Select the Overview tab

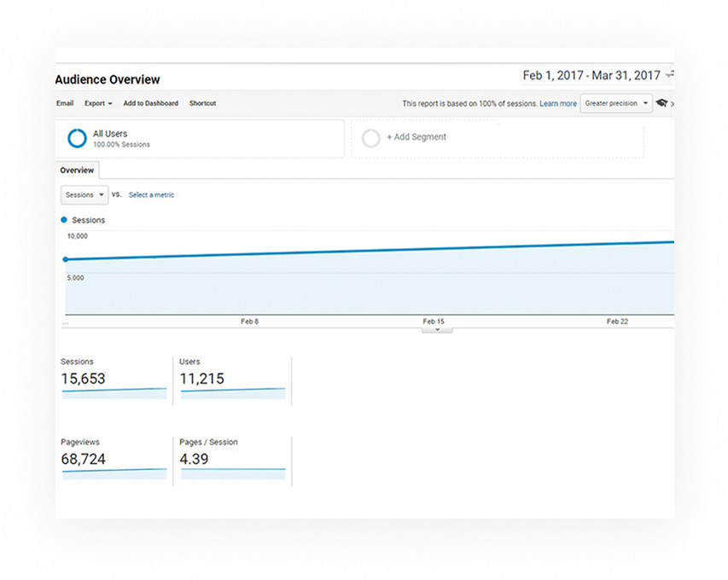pyautogui.click(x=77, y=171)
